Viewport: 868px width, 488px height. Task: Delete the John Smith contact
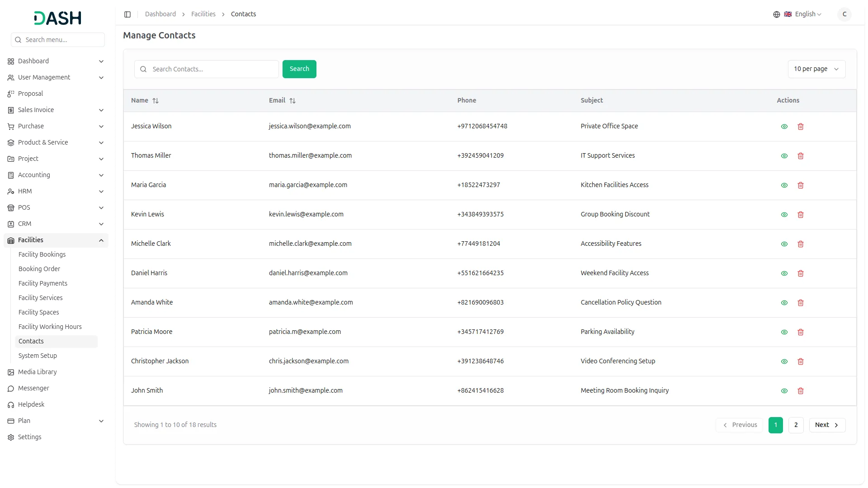tap(801, 391)
